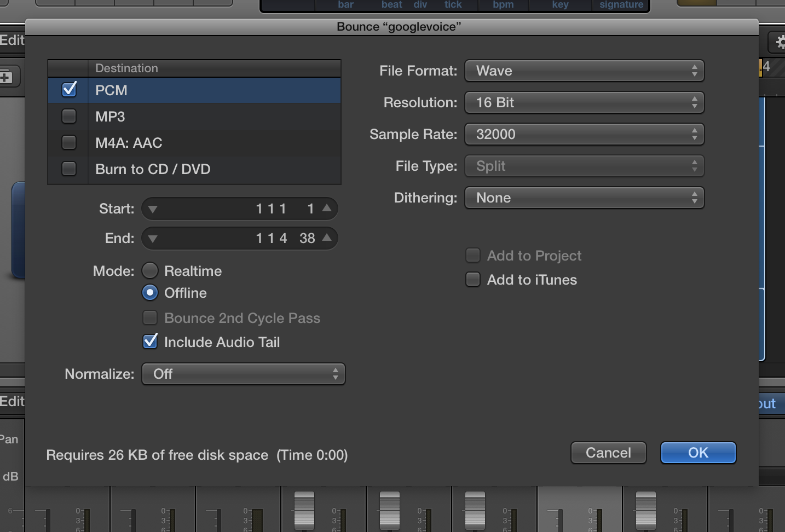Enable the MP3 destination checkbox

(x=69, y=116)
